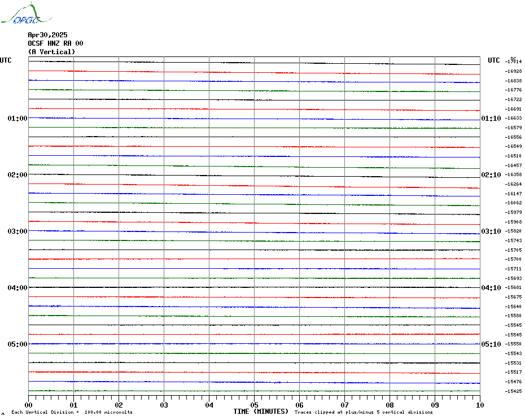The height and width of the screenshot is (420, 525).
Task: Click the -15681 offset value
Action: tap(513, 288)
